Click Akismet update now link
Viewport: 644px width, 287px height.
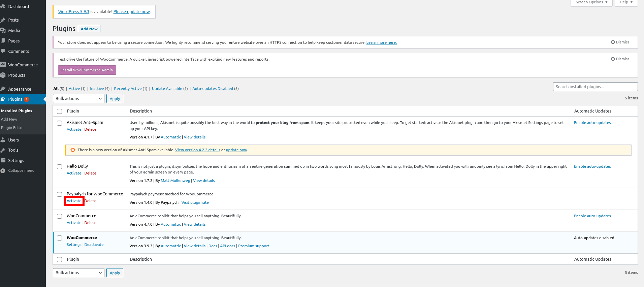coord(236,150)
